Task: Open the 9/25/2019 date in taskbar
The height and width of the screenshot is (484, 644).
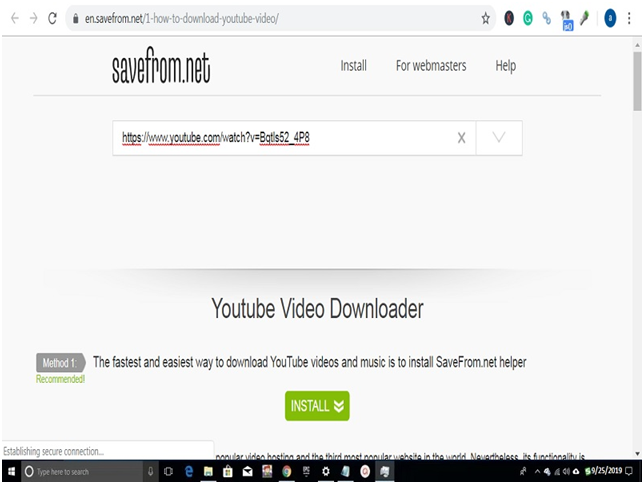Action: pos(606,470)
